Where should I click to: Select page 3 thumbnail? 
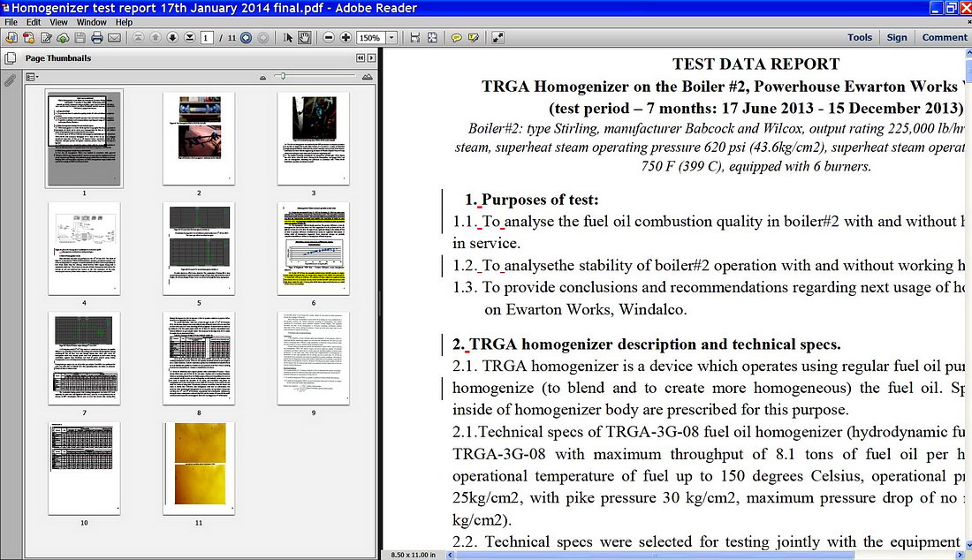click(314, 139)
